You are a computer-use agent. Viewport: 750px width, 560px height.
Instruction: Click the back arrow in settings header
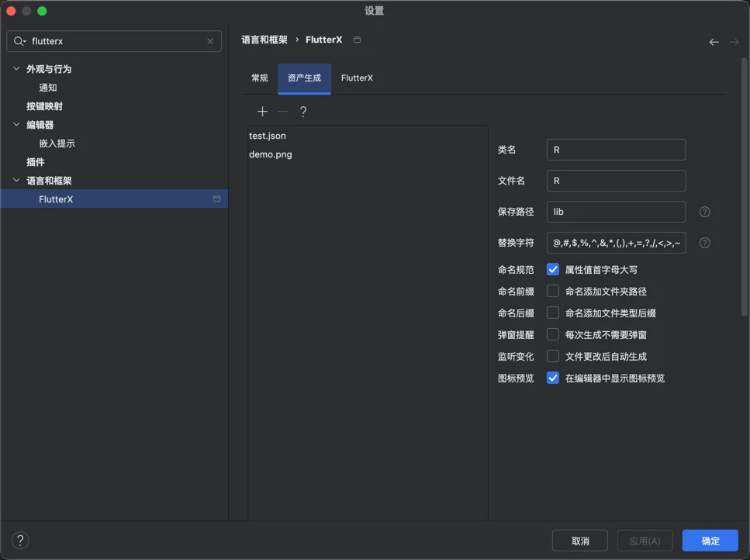[x=714, y=42]
